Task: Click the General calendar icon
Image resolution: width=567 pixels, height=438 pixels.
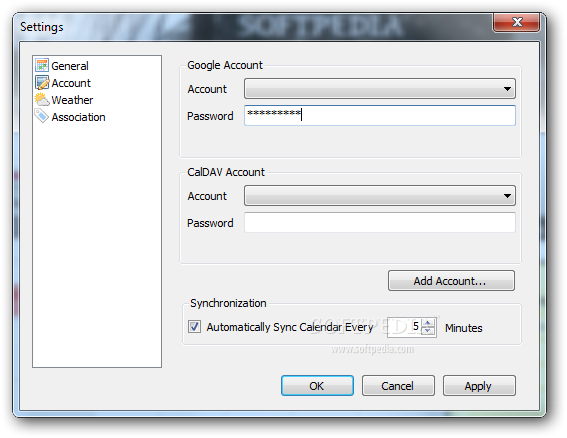Action: [42, 65]
